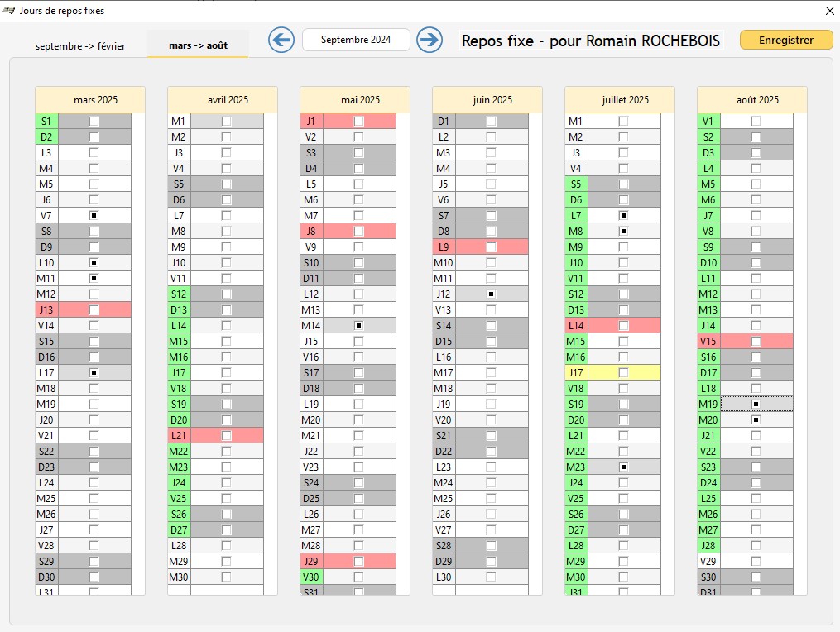Click the Repos fixe pour Romain ROCHEBOIS title
The height and width of the screenshot is (632, 840).
coord(591,41)
